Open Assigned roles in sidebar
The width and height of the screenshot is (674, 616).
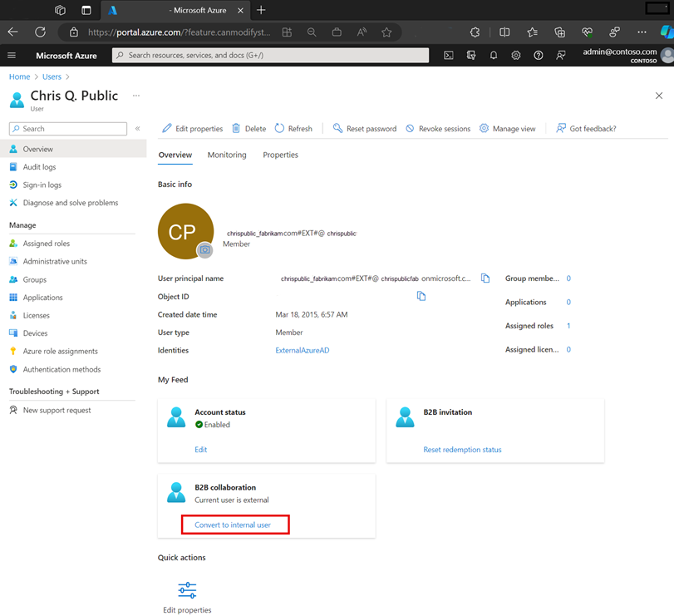46,244
